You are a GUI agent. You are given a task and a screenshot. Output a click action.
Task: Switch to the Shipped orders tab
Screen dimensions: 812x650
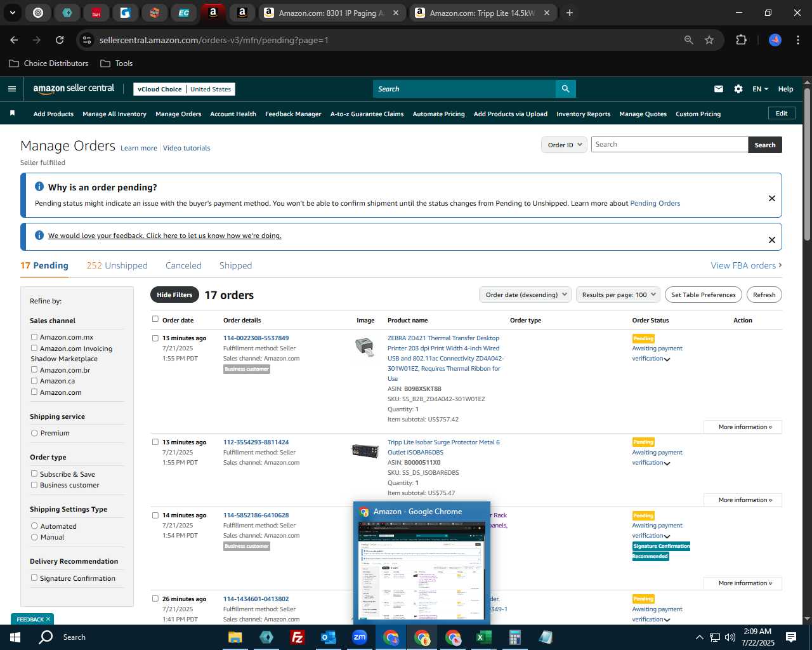235,265
